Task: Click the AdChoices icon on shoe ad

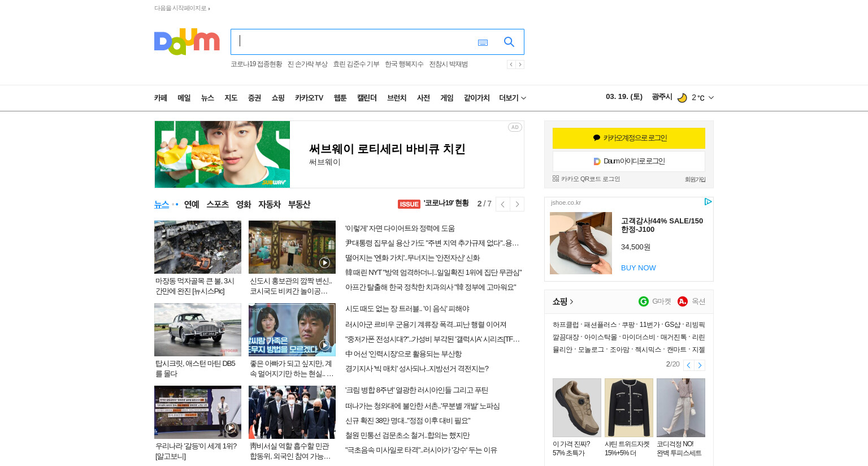Action: (708, 202)
